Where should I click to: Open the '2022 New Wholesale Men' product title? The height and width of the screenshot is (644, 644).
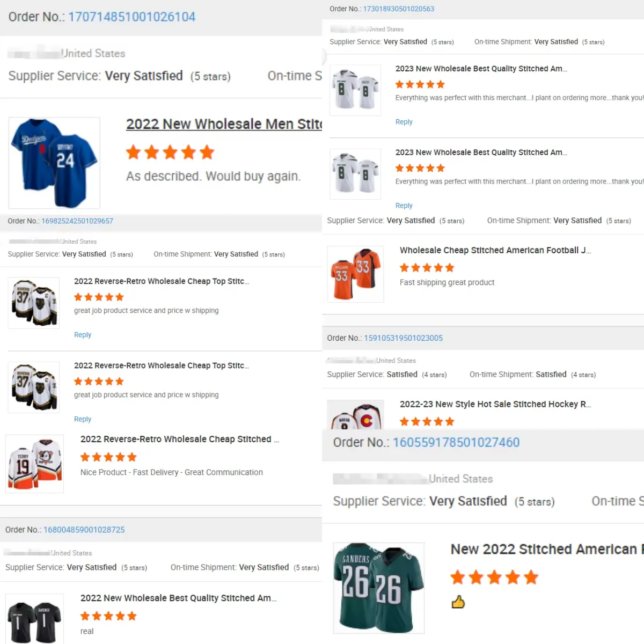[223, 125]
